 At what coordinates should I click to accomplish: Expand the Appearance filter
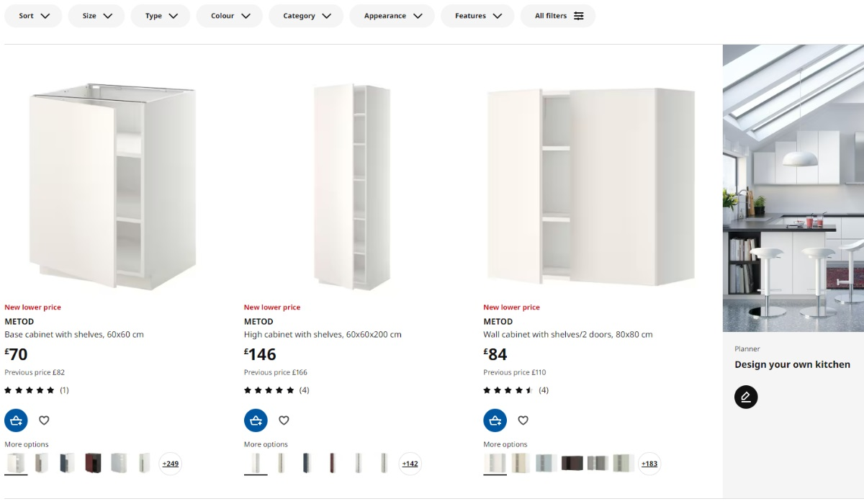392,15
